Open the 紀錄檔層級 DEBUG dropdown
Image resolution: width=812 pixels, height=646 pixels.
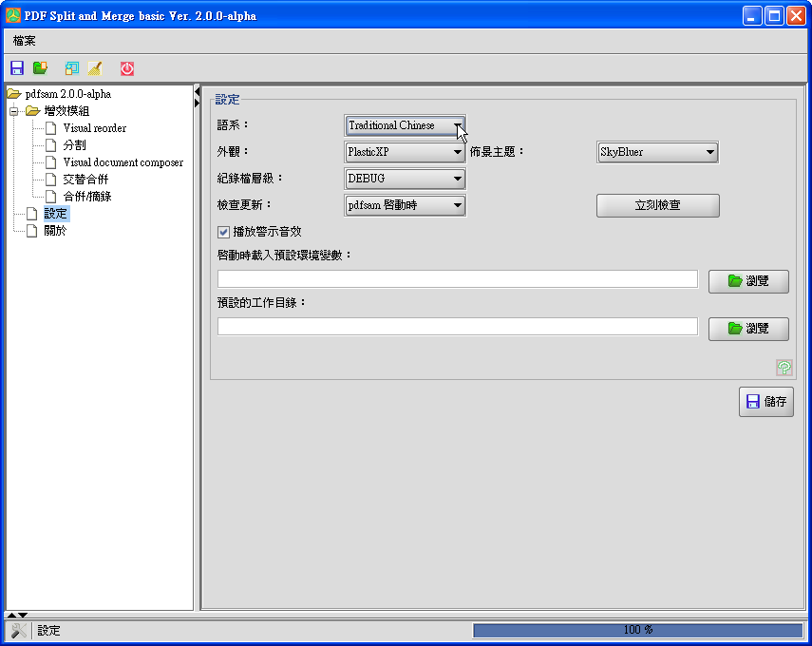pyautogui.click(x=405, y=179)
